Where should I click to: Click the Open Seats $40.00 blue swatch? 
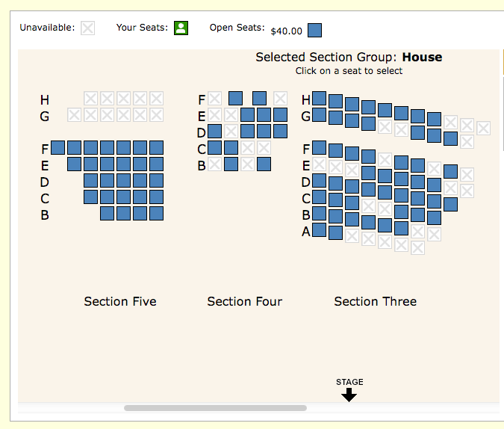[314, 30]
